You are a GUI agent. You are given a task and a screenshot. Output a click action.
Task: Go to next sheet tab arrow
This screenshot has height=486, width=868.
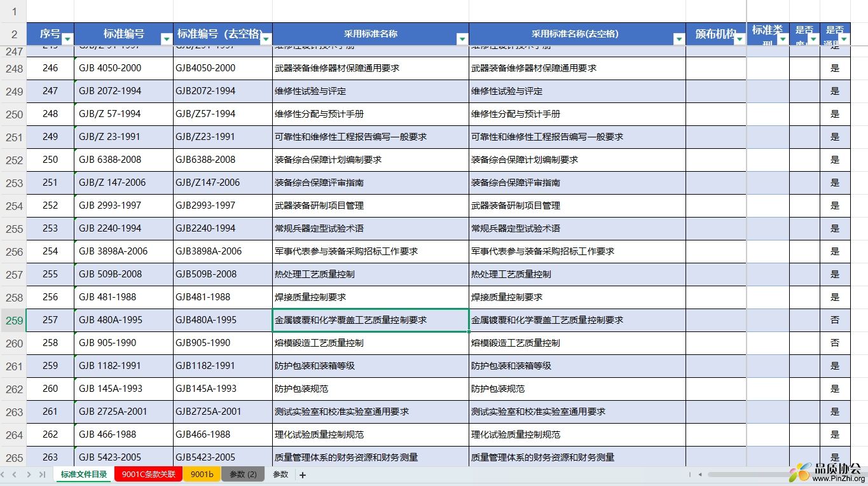29,475
